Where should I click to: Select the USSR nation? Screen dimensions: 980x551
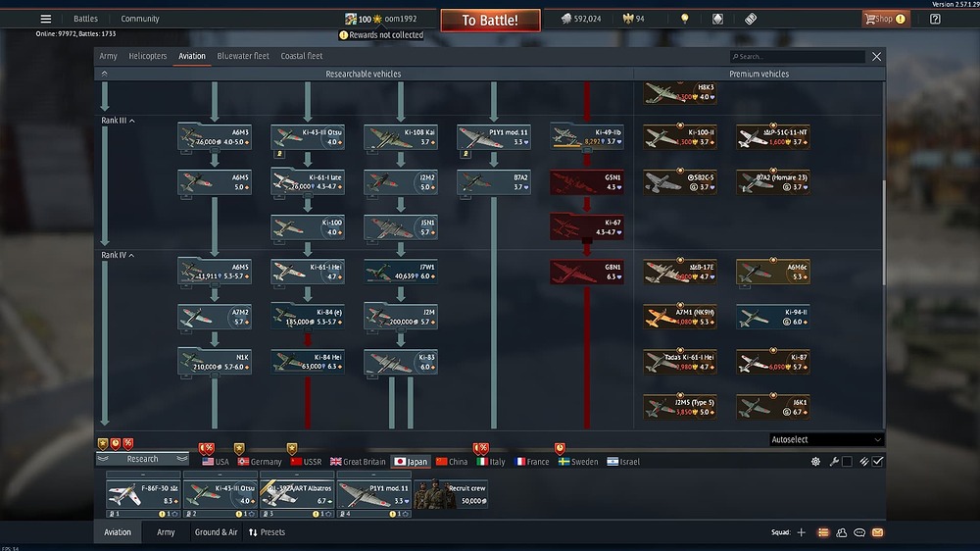click(x=306, y=462)
